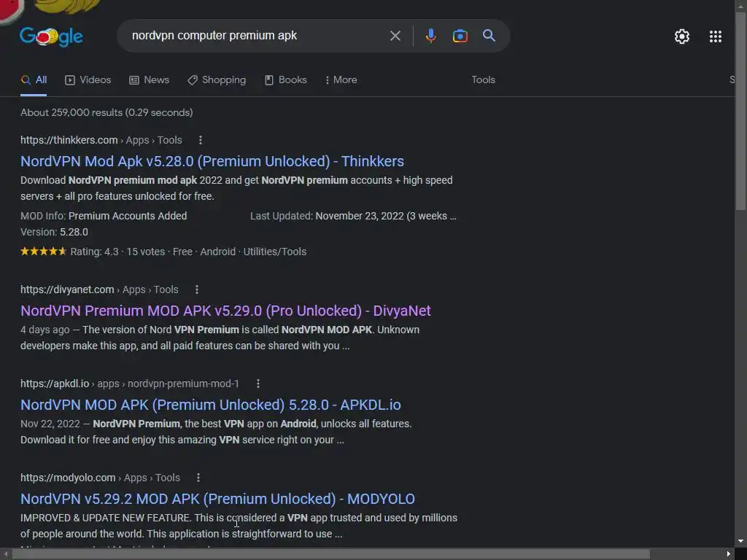Click 'Last Updated: November 23, 2022' text
This screenshot has height=560, width=747.
pos(354,216)
